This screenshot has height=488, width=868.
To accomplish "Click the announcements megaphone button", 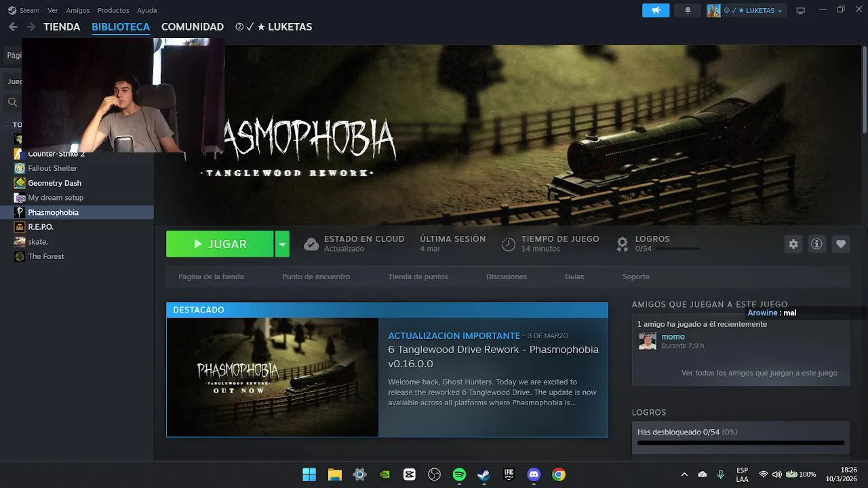I will 656,10.
